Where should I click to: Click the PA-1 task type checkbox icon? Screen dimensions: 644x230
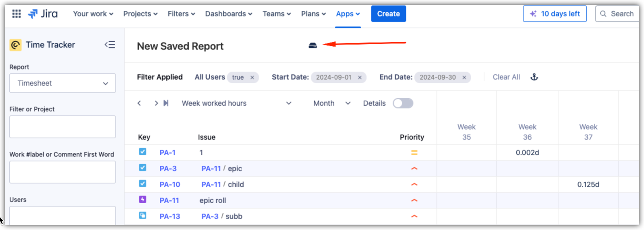point(143,152)
